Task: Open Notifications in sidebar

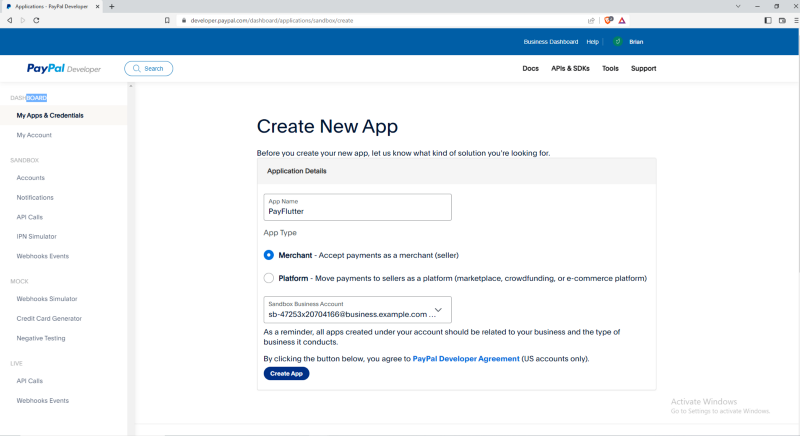Action: [x=35, y=197]
